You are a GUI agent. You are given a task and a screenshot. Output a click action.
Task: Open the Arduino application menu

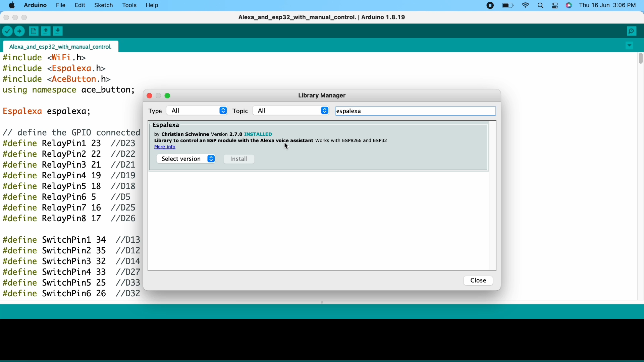pos(36,5)
